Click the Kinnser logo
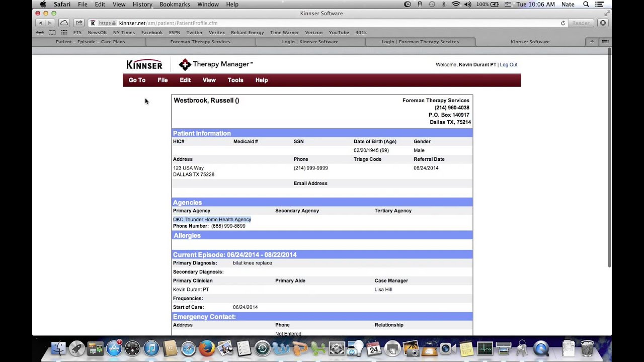The height and width of the screenshot is (362, 644). click(144, 65)
